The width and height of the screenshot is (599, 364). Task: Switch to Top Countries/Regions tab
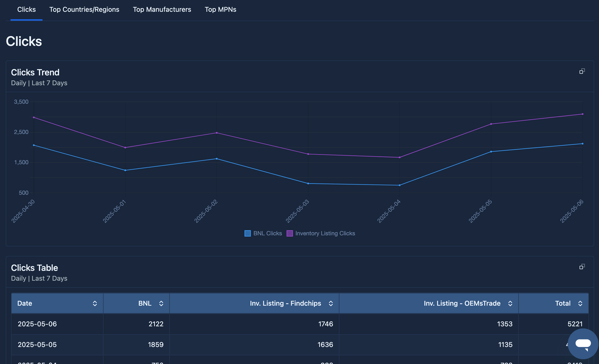[84, 9]
